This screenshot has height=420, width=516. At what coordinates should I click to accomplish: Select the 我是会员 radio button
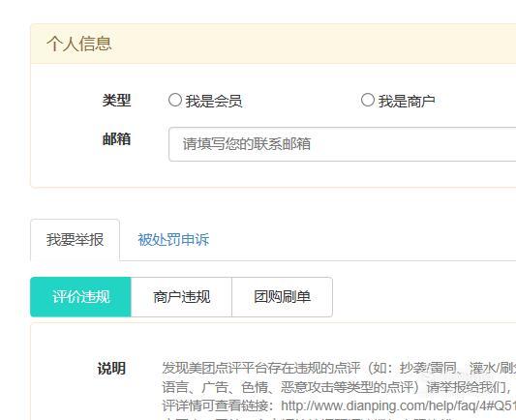(x=174, y=100)
